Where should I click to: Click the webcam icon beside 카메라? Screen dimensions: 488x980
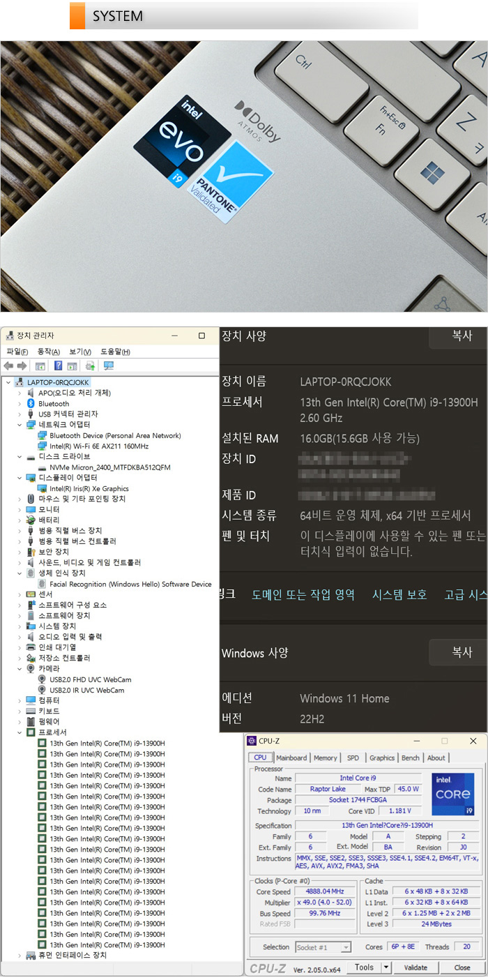click(31, 668)
